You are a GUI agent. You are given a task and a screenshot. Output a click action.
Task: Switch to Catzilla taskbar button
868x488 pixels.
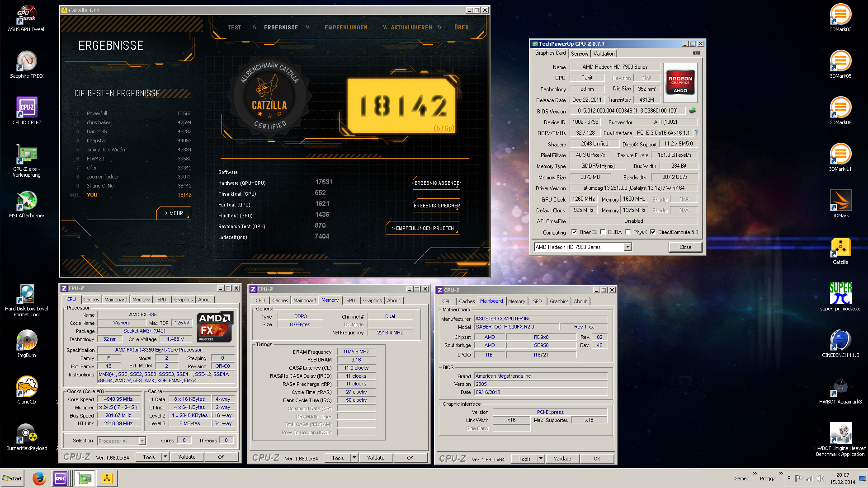(x=107, y=478)
